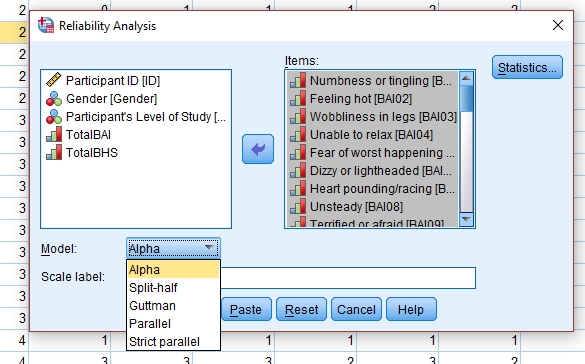Open the Statistics... options
Image resolution: width=585 pixels, height=364 pixels.
[527, 68]
